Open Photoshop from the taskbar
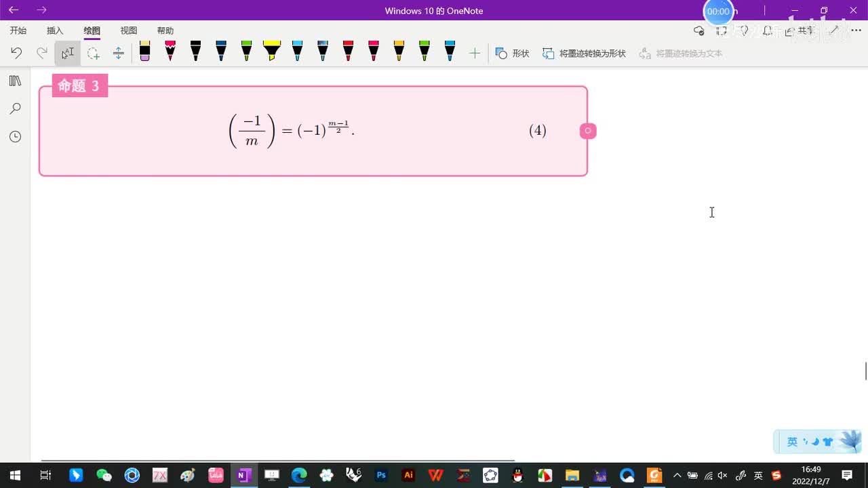The height and width of the screenshot is (488, 868). (381, 475)
